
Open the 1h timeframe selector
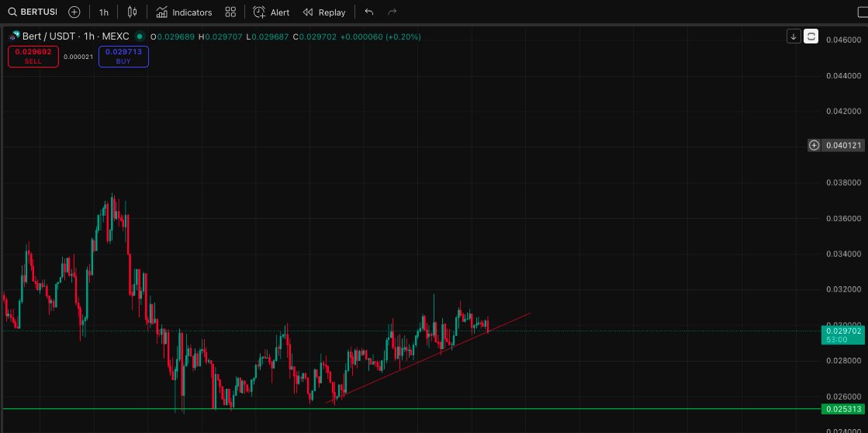103,12
